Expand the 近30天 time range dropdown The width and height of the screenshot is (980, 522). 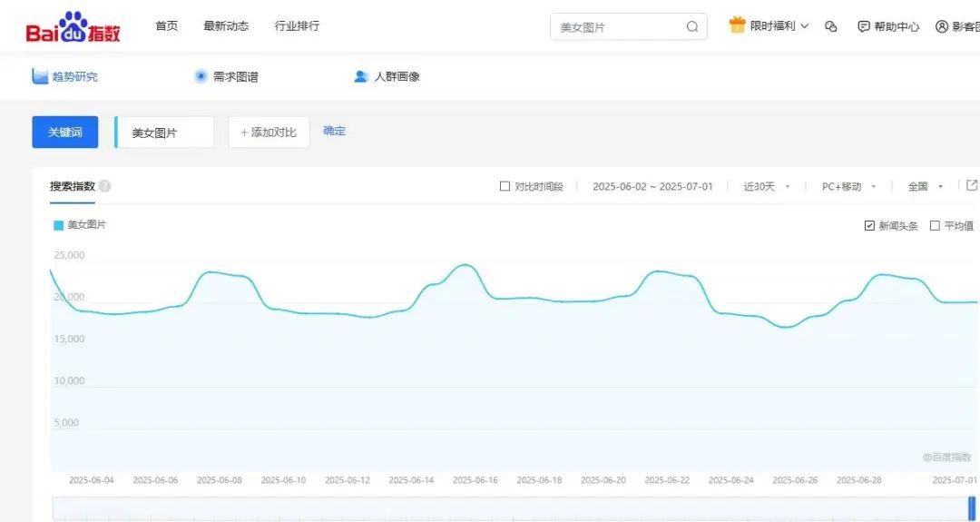pos(767,187)
